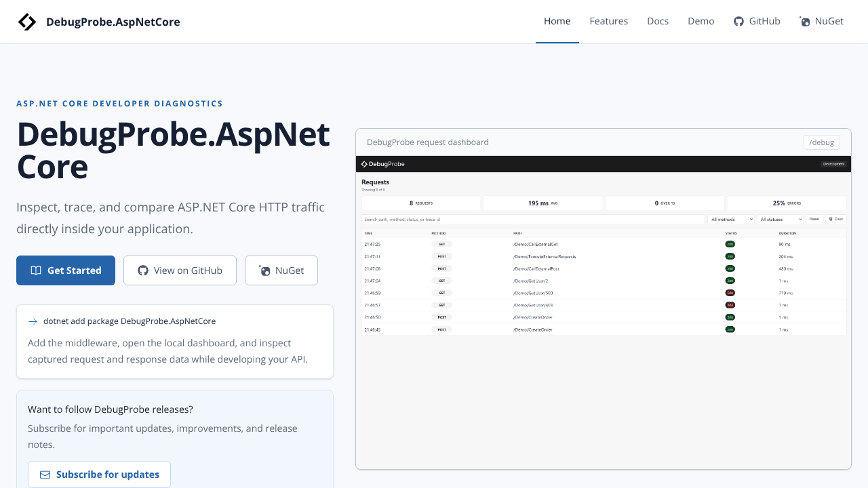Click the 8 Requests stat card
Viewport: 868px width, 488px height.
[x=421, y=203]
